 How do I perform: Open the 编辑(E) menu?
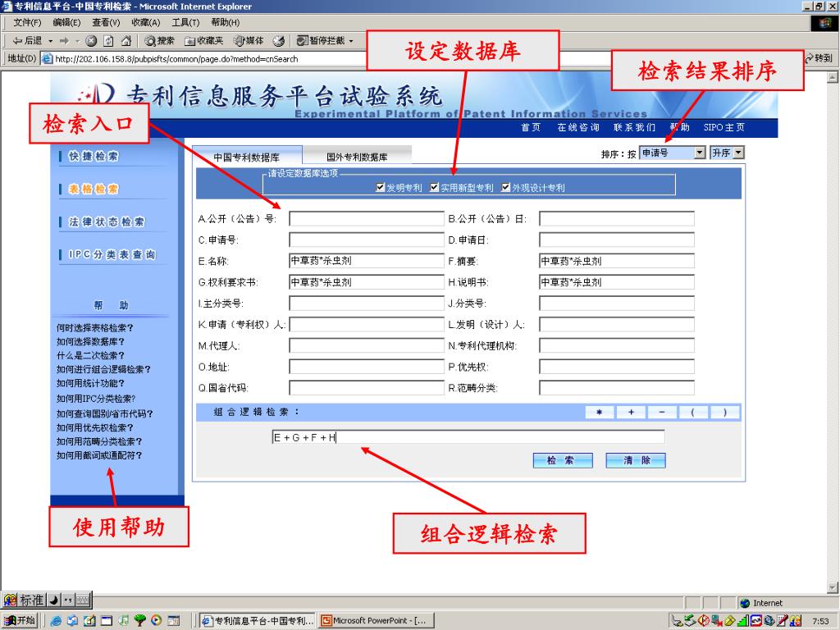(66, 22)
